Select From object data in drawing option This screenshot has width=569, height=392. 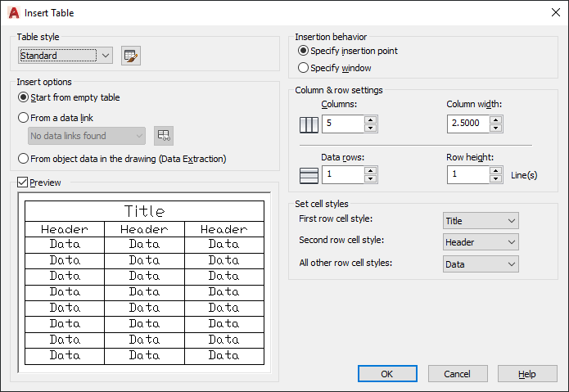[24, 159]
